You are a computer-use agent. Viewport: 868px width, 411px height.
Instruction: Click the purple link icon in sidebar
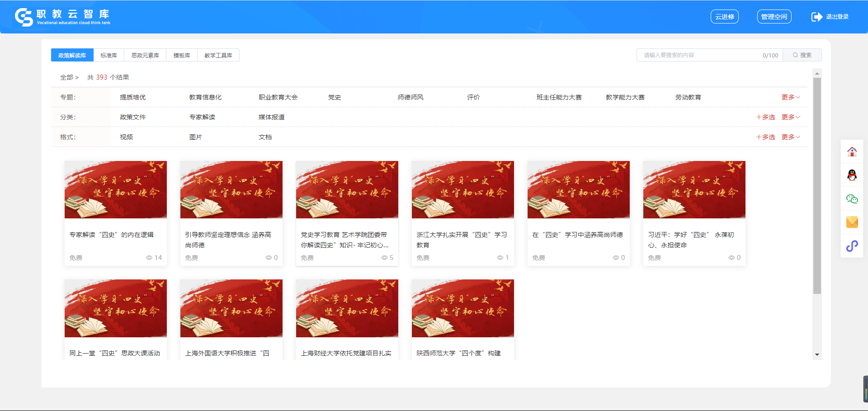click(x=852, y=246)
